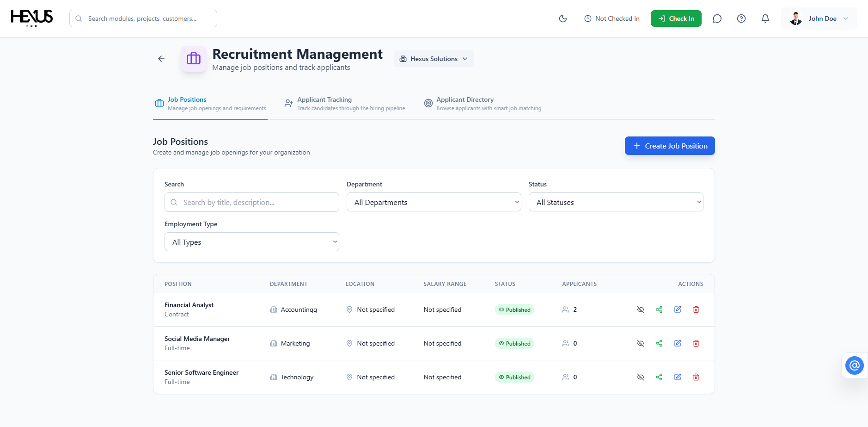
Task: Click the Financial Analyst position title
Action: [189, 305]
